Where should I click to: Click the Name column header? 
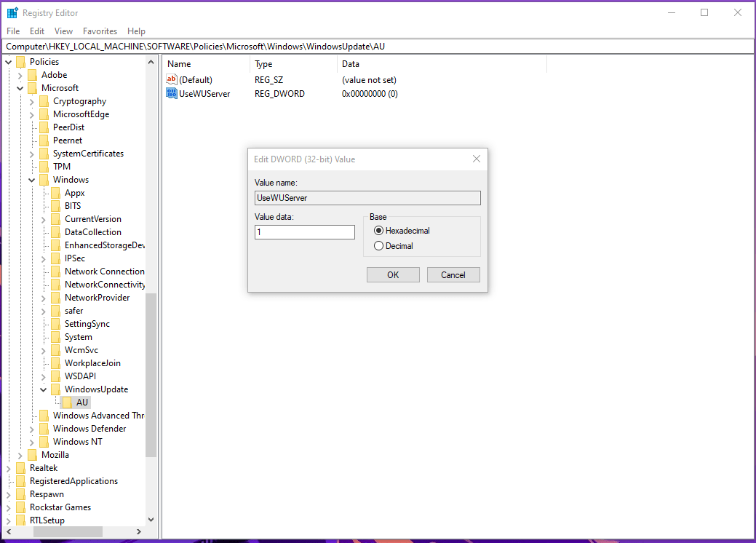click(206, 63)
